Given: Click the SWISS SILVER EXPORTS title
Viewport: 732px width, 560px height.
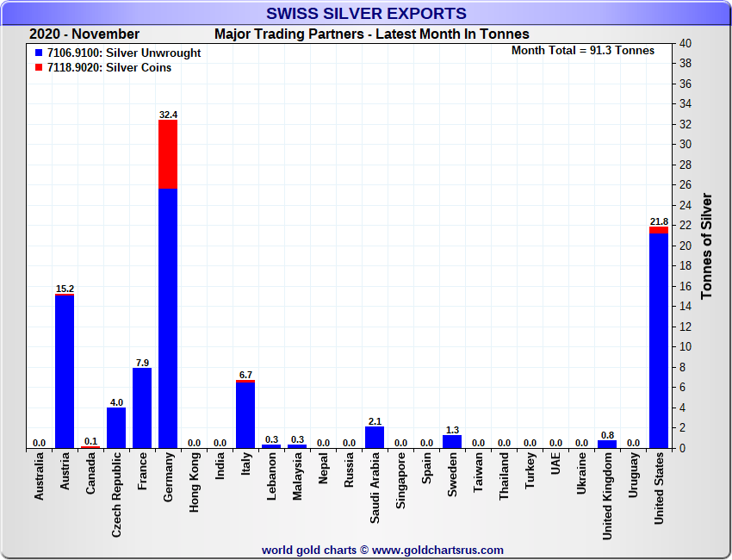Looking at the screenshot, I should (366, 14).
